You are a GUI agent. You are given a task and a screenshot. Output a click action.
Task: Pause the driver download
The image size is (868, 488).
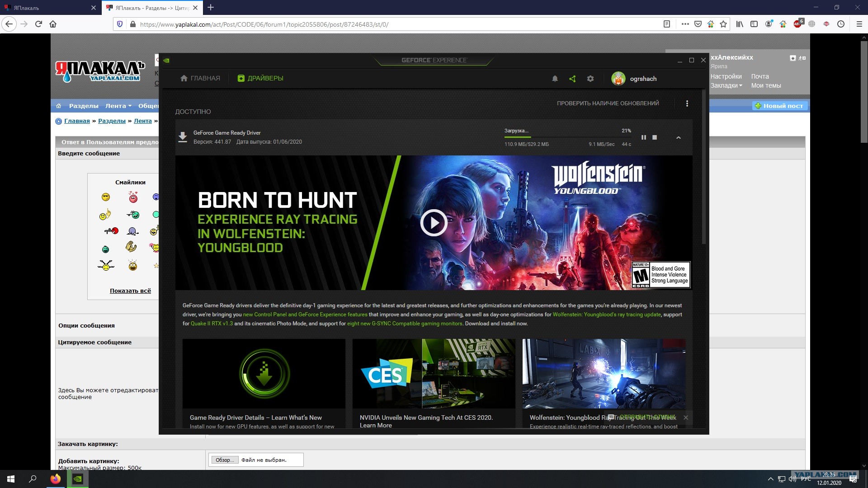point(644,137)
